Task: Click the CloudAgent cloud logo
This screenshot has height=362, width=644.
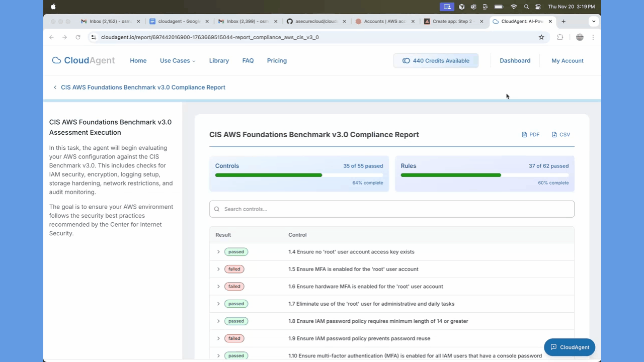Action: (56, 60)
